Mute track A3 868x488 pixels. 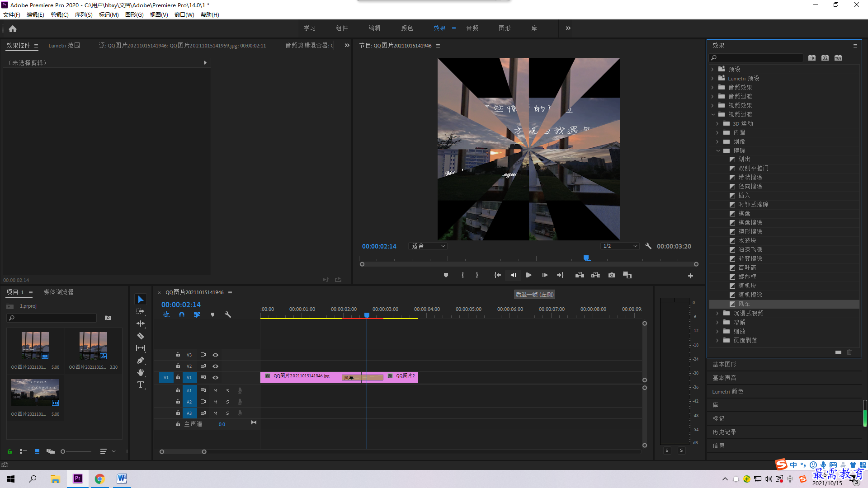point(215,413)
